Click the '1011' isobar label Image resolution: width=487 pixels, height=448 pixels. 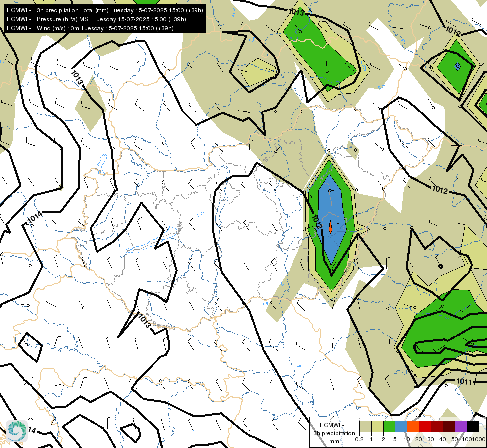464,381
